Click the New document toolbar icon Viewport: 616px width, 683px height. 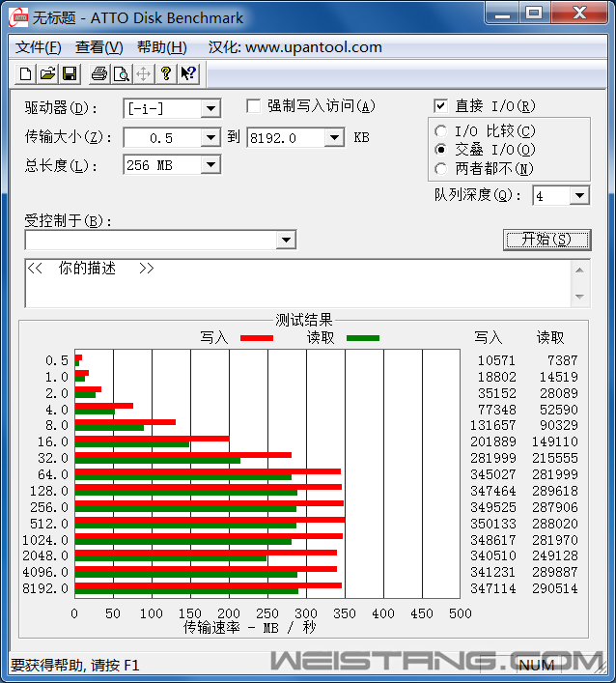pyautogui.click(x=25, y=74)
